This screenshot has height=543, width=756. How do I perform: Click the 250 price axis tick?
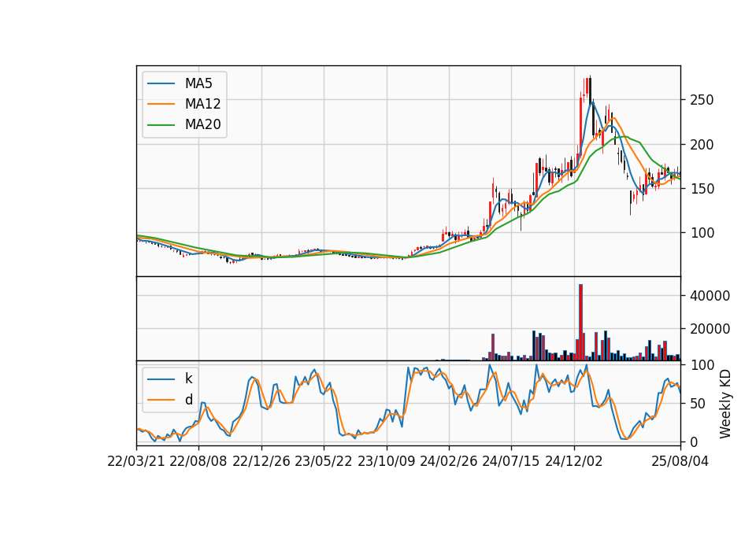702,100
